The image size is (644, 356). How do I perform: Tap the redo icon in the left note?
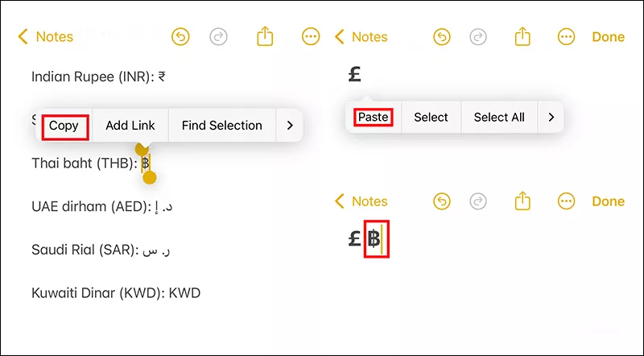pyautogui.click(x=218, y=37)
